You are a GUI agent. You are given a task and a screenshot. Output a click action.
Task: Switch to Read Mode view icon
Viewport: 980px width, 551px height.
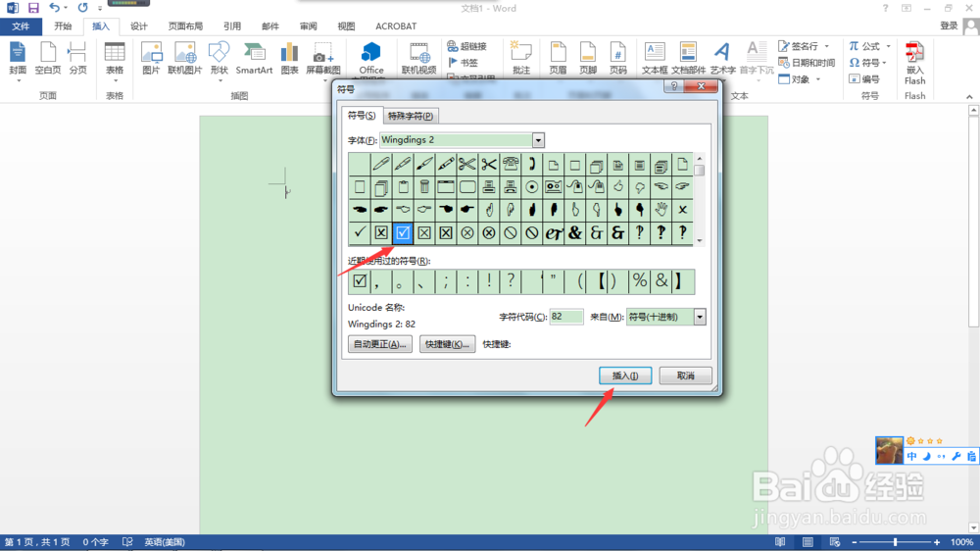[780, 542]
